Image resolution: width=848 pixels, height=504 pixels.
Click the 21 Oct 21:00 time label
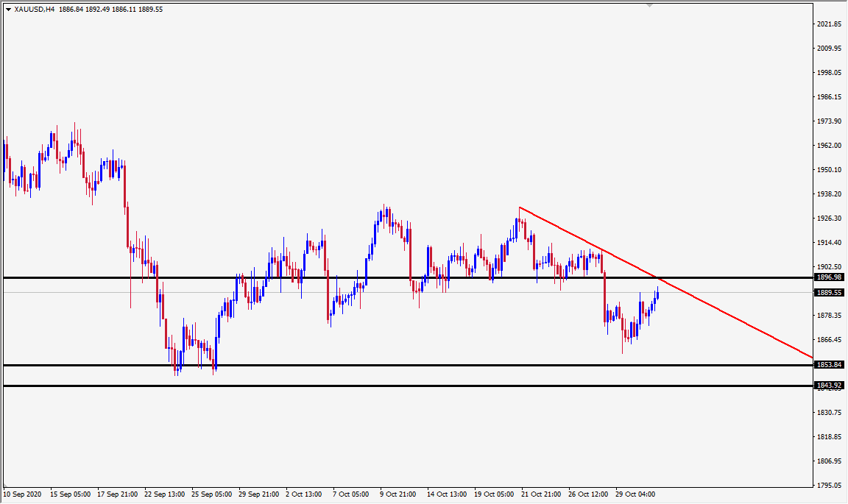click(541, 494)
